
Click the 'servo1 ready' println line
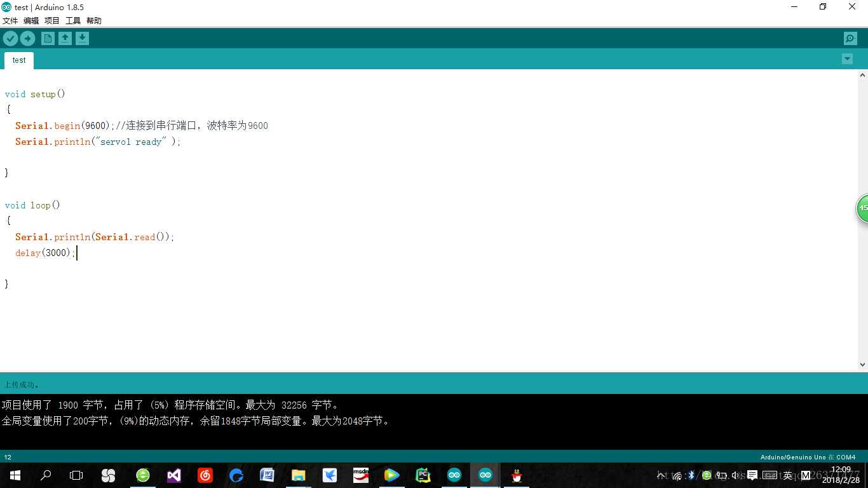coord(98,142)
